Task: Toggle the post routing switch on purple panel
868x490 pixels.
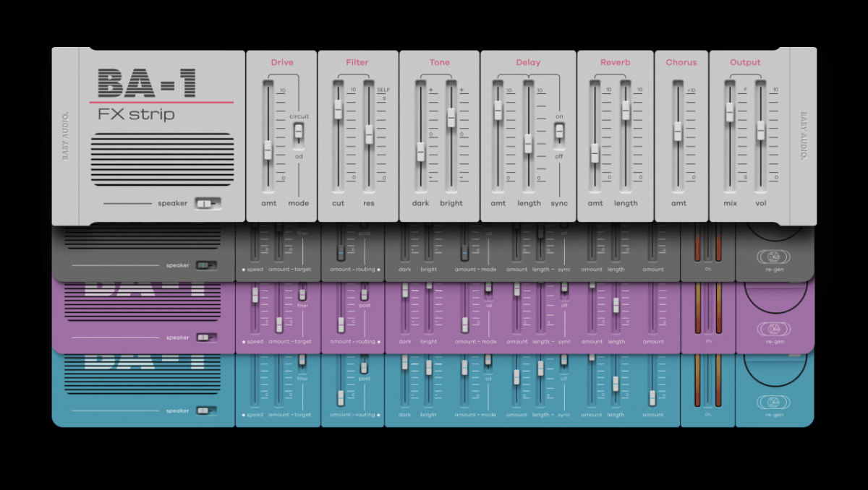Action: coord(365,294)
